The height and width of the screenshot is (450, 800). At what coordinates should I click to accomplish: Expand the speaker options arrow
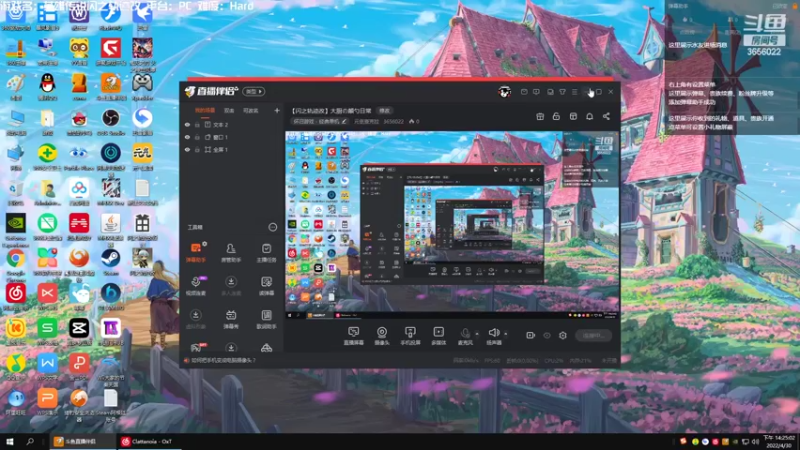506,334
